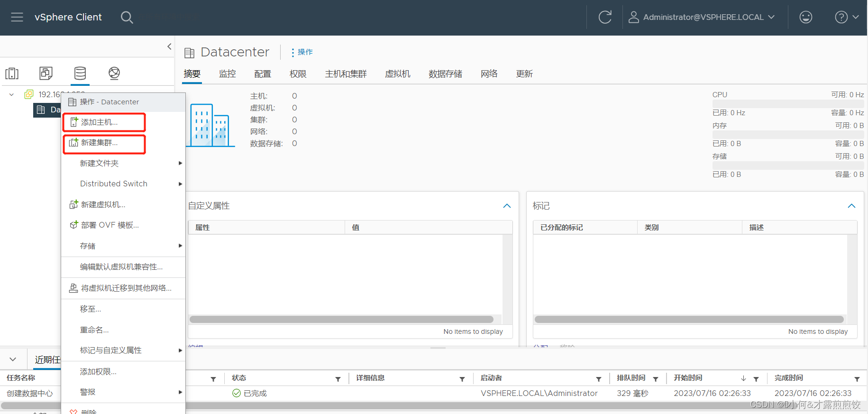This screenshot has width=868, height=414.
Task: Switch to Hosts and Clusters inventory icon
Action: (x=12, y=73)
